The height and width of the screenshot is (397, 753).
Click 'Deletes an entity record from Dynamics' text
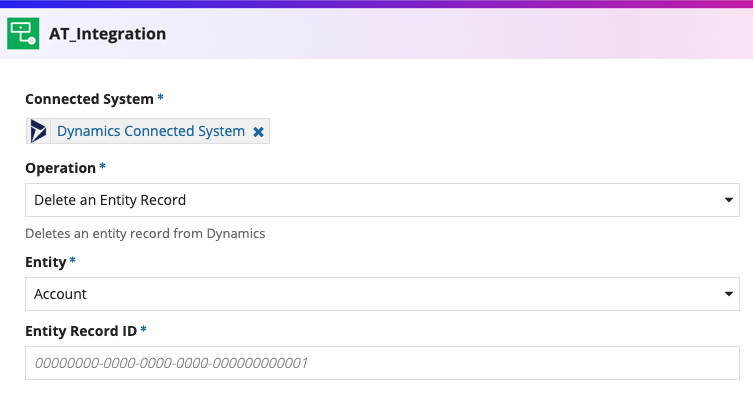[x=145, y=233]
